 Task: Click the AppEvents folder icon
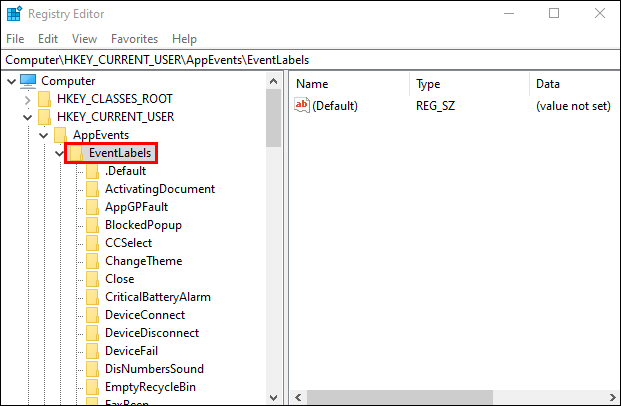point(61,135)
